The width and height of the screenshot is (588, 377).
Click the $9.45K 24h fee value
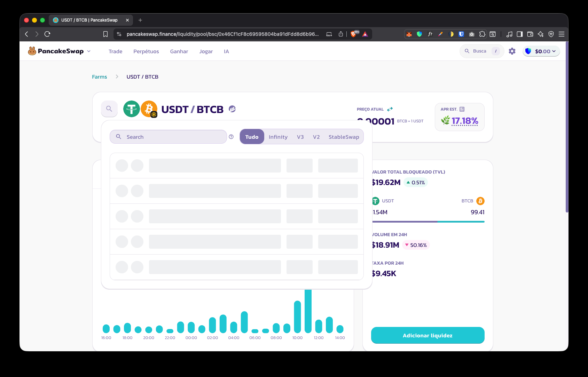pyautogui.click(x=384, y=273)
